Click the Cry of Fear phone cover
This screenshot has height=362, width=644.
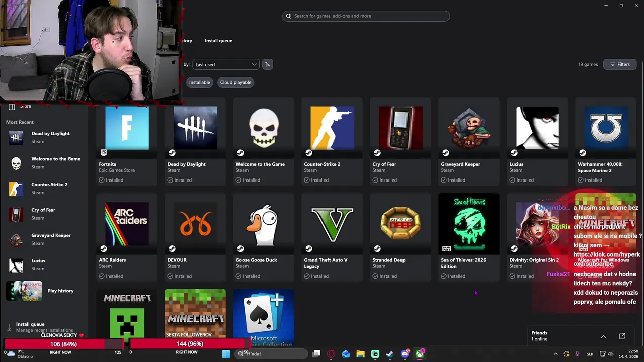coord(400,128)
